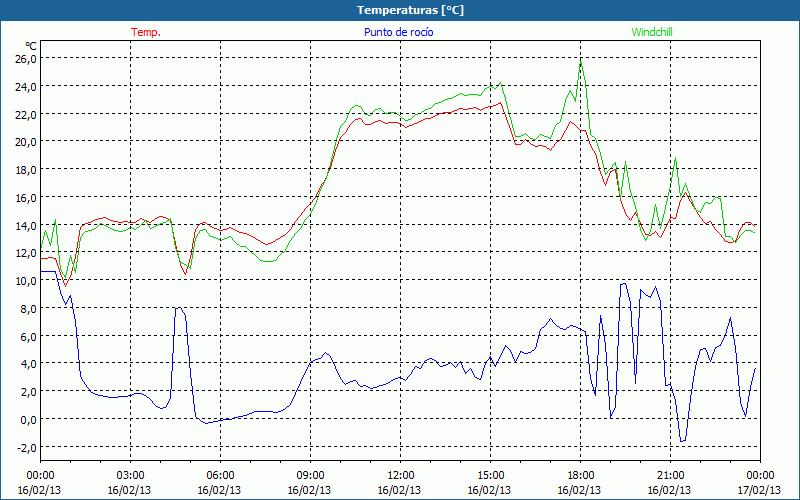
Task: Click the 15:00 time axis label
Action: click(490, 476)
